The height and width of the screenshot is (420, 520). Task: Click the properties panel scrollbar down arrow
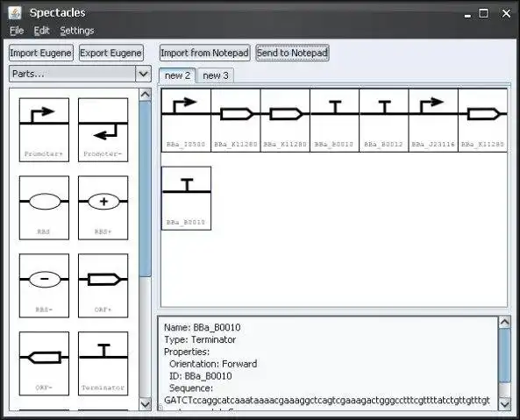tap(504, 404)
